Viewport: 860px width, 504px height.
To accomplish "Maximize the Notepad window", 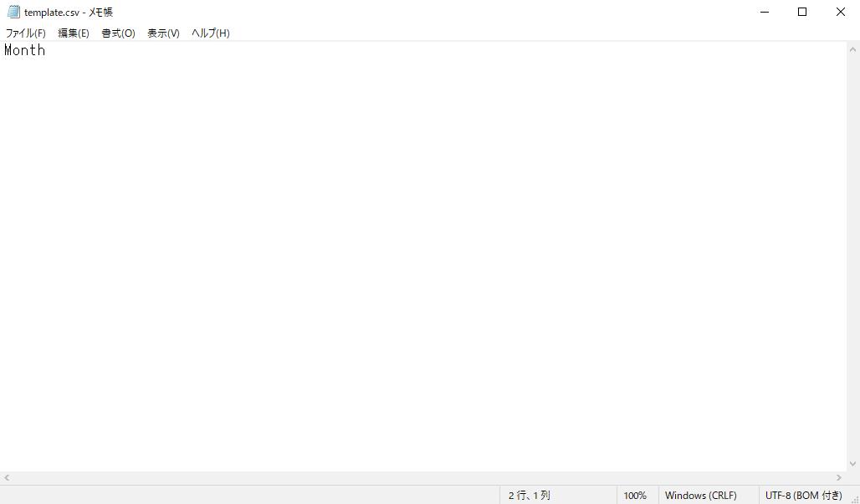I will pyautogui.click(x=802, y=12).
